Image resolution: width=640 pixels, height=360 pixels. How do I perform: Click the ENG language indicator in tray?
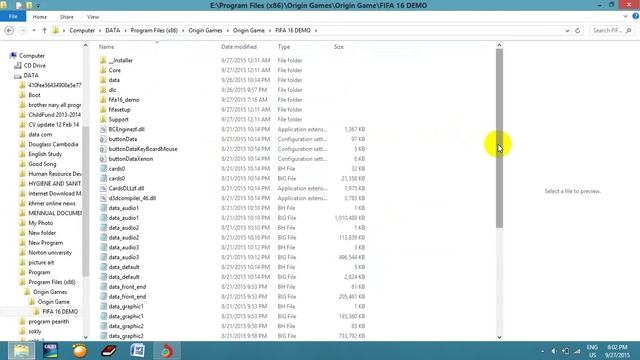(592, 347)
